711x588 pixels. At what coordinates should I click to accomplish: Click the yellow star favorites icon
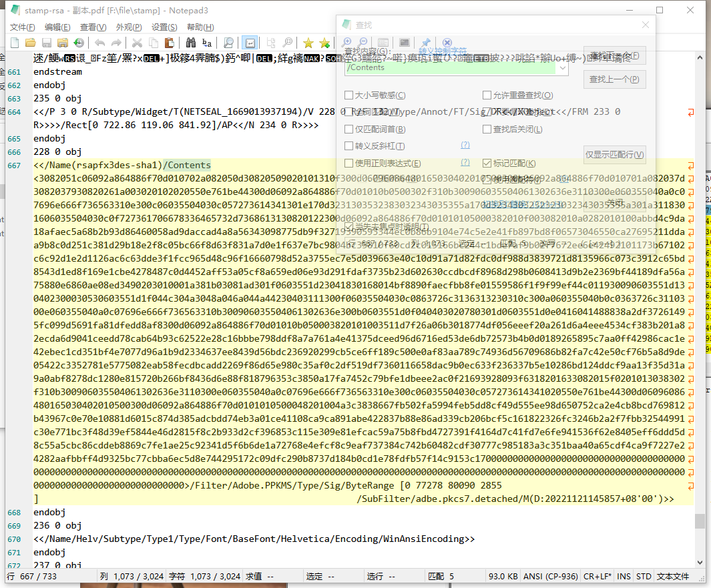[308, 43]
